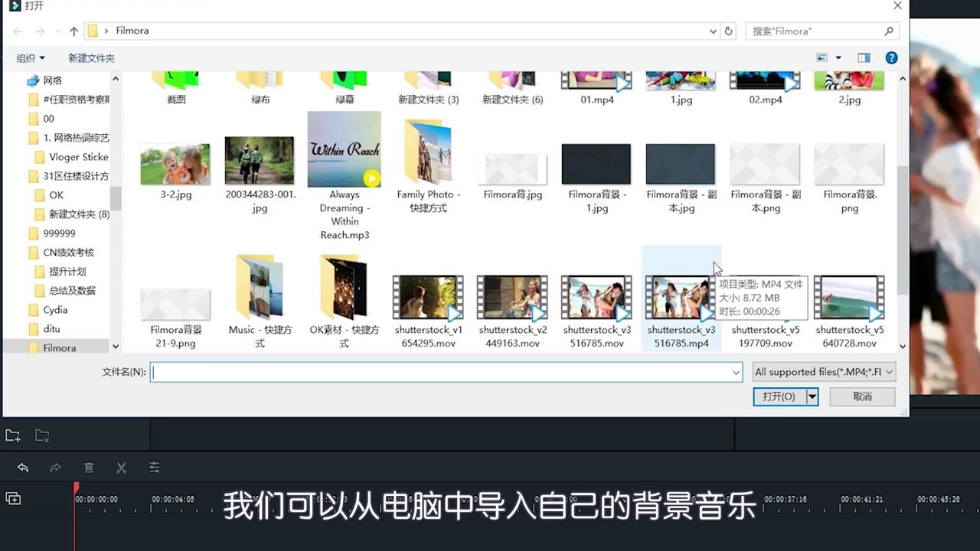
Task: Click the add-folder icon in the media panel
Action: (11, 435)
